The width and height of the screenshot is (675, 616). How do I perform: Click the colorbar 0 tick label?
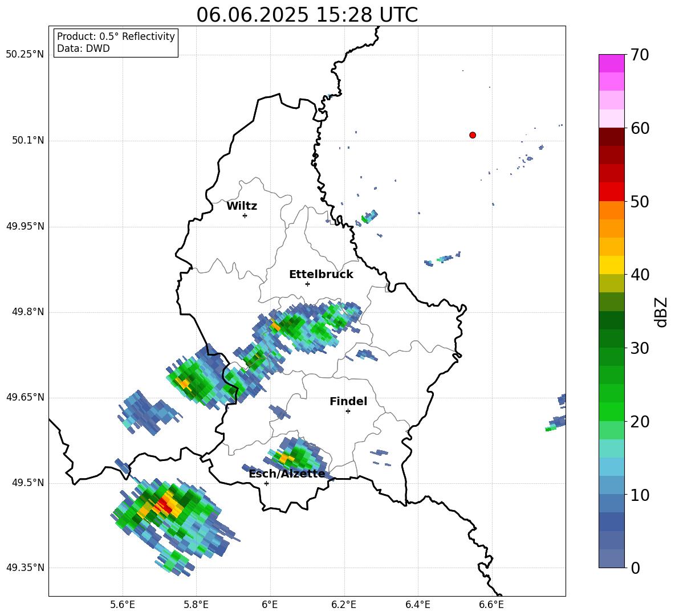(x=635, y=568)
